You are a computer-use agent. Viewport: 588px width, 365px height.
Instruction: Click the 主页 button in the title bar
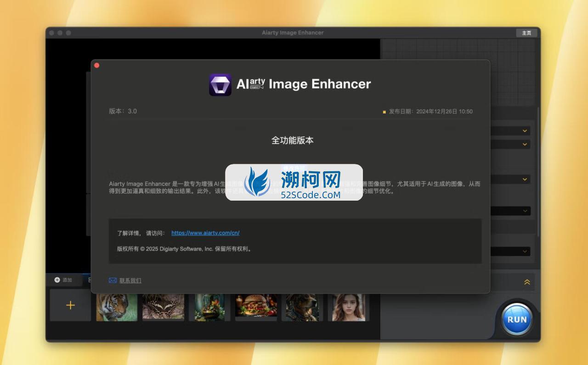[526, 33]
